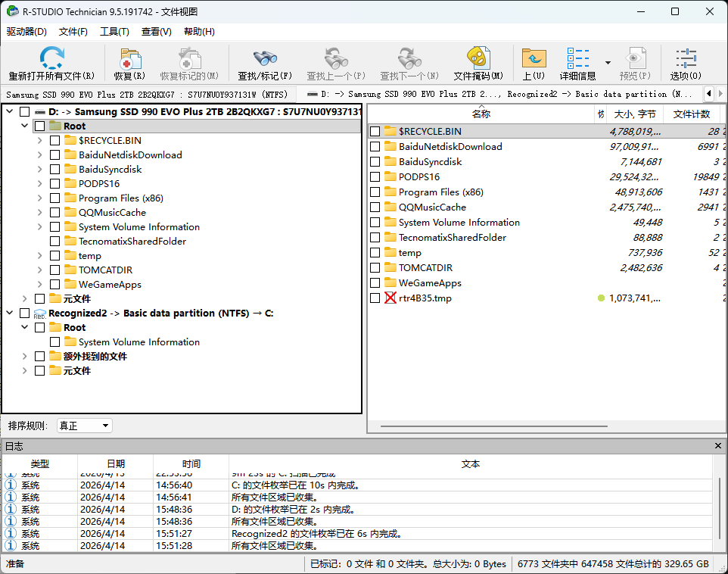Click the Details view (详细信息) icon
This screenshot has height=574, width=728.
point(578,60)
